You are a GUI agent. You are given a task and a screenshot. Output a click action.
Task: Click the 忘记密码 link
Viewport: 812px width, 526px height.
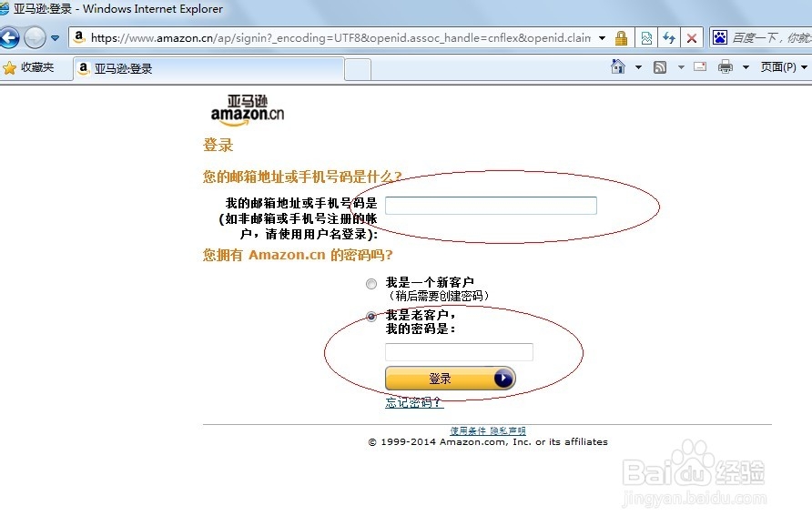(411, 401)
